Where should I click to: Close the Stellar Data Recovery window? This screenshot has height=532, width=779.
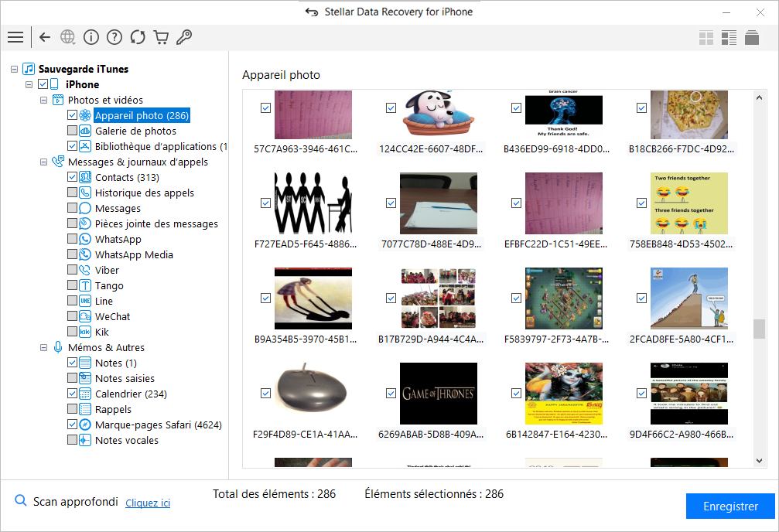click(760, 12)
